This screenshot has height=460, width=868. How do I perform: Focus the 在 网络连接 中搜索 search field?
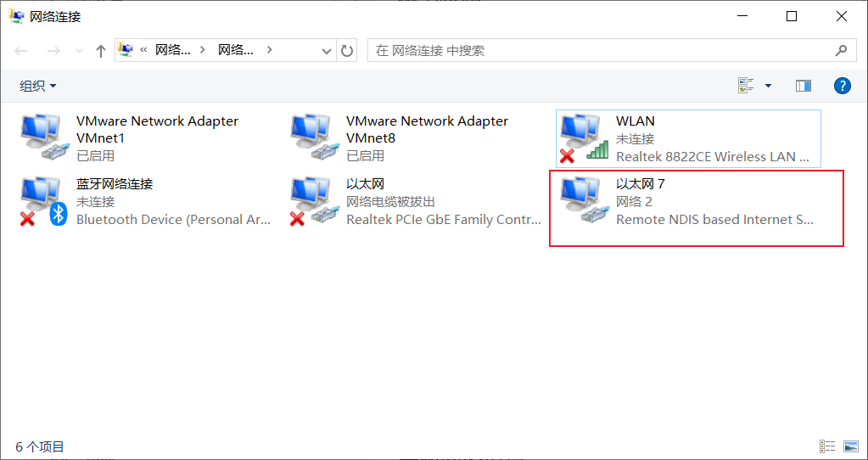[603, 51]
